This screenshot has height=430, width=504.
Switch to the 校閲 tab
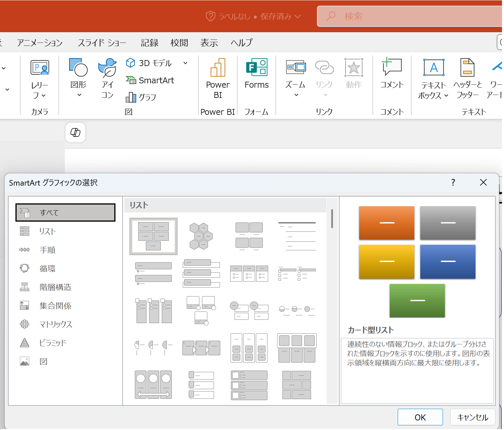pos(179,43)
